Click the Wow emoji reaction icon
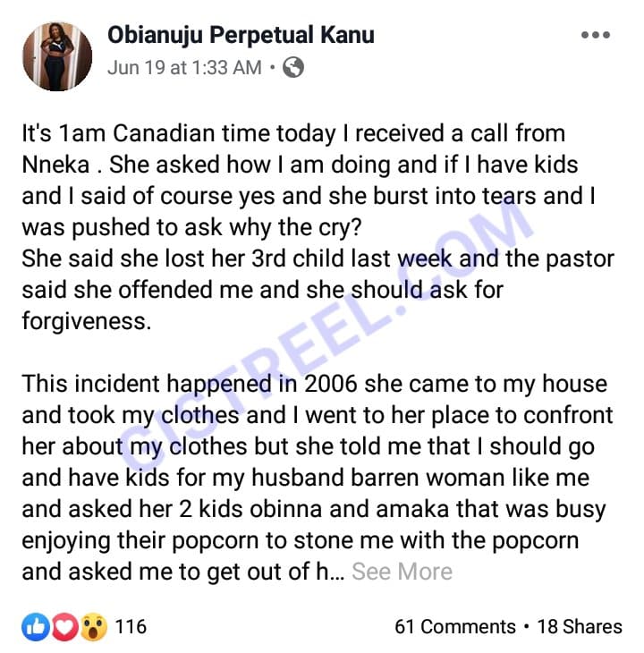 tap(92, 626)
